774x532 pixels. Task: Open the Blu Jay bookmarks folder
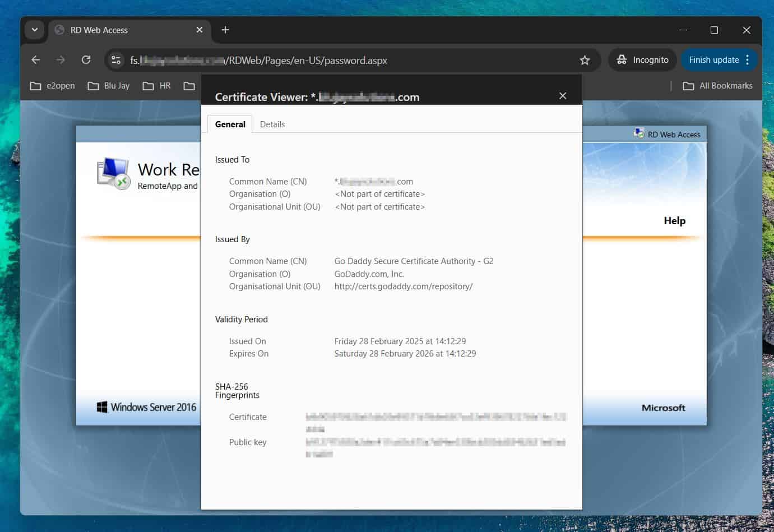click(x=109, y=86)
